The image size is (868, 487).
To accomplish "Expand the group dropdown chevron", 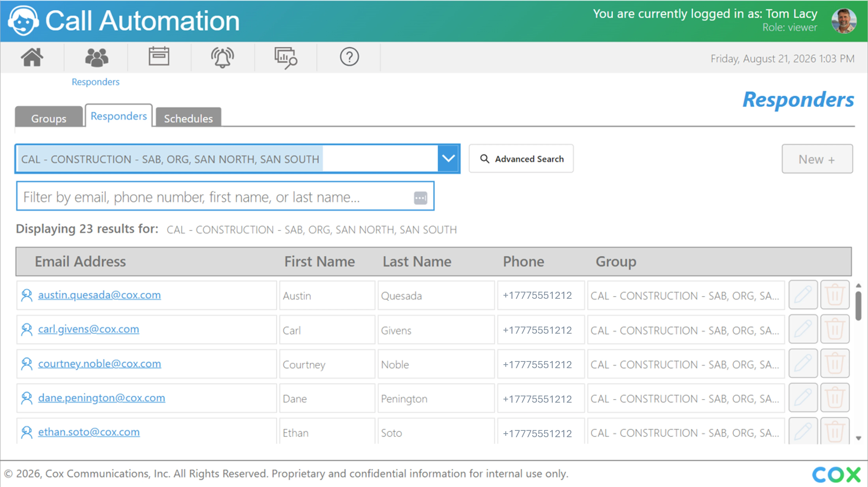I will (448, 158).
